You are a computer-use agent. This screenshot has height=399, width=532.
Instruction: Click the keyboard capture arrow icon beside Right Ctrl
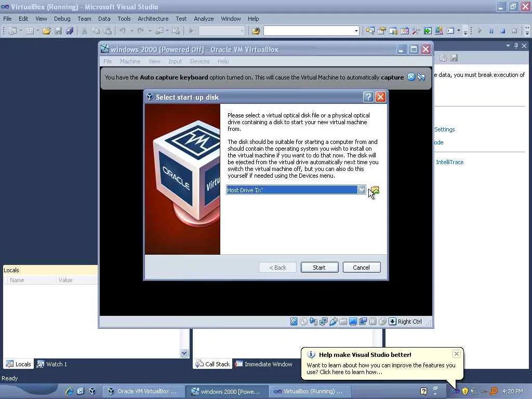click(392, 321)
